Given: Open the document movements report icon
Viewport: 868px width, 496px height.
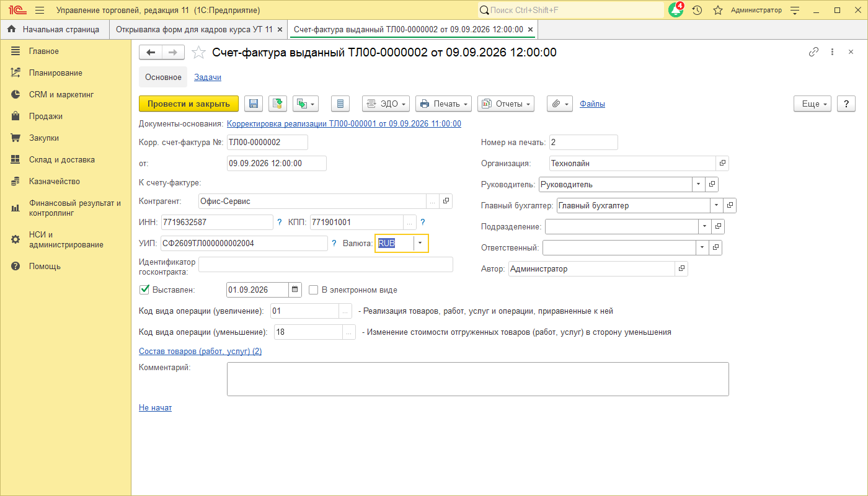Looking at the screenshot, I should pos(340,104).
